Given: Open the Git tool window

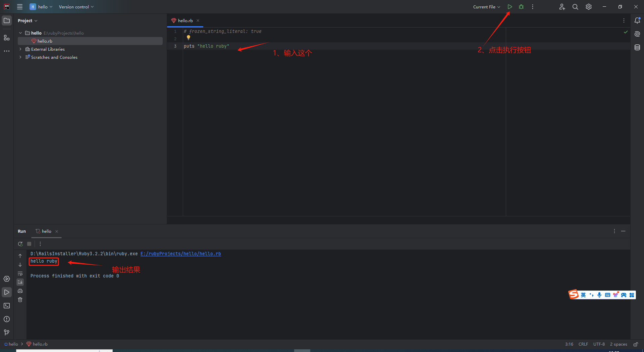Looking at the screenshot, I should click(7, 333).
